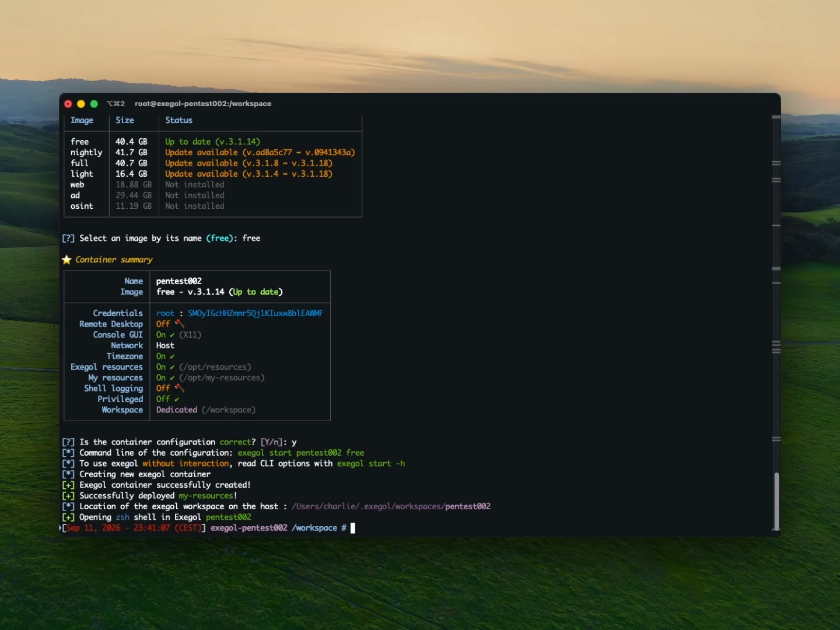Click the hammer icon next to Shell logging Off

[x=179, y=388]
